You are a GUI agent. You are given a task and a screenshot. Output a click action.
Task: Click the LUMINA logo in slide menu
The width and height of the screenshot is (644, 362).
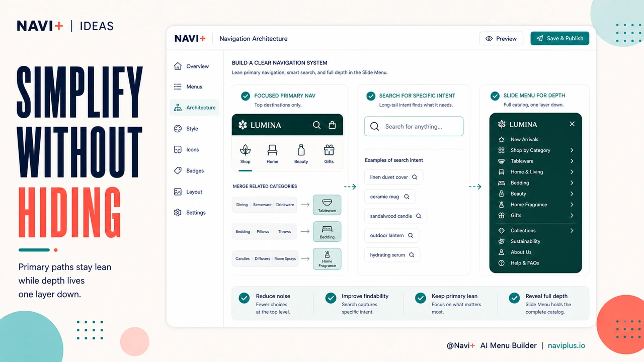[x=517, y=124]
